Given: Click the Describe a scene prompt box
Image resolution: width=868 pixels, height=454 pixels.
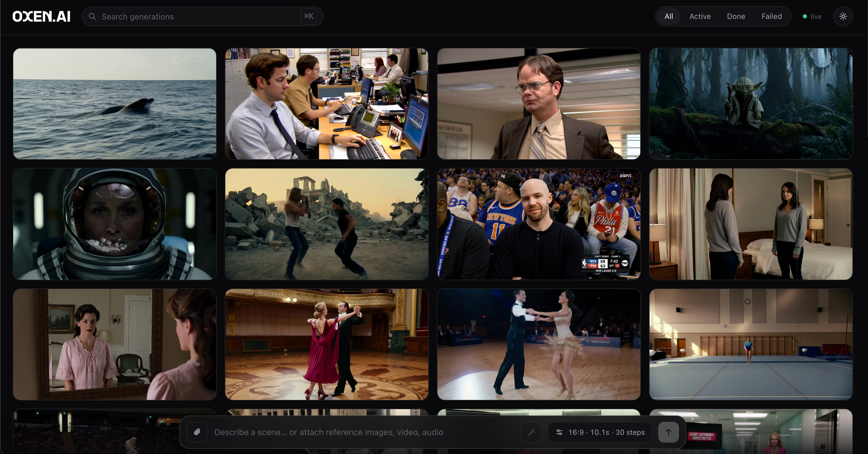Looking at the screenshot, I should click(365, 432).
